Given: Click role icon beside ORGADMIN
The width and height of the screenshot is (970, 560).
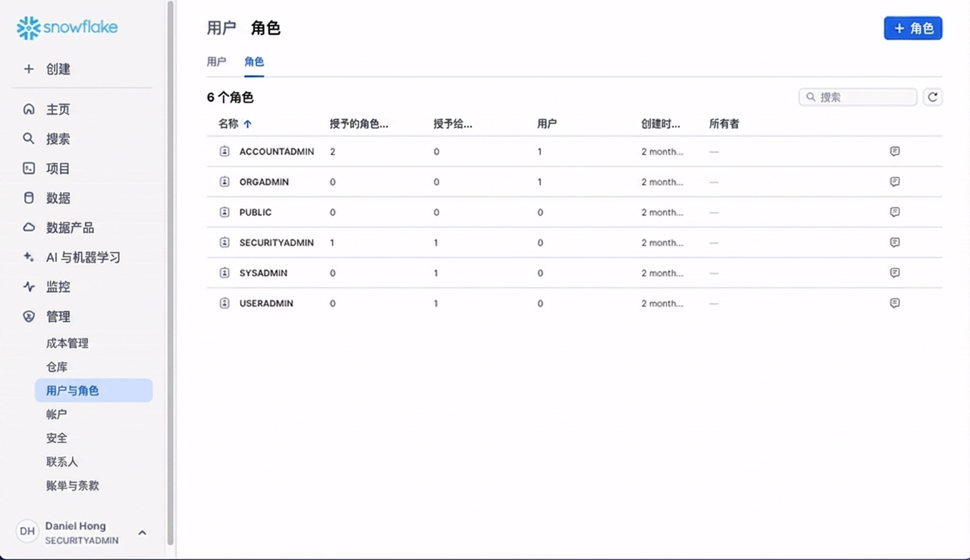Looking at the screenshot, I should (224, 182).
